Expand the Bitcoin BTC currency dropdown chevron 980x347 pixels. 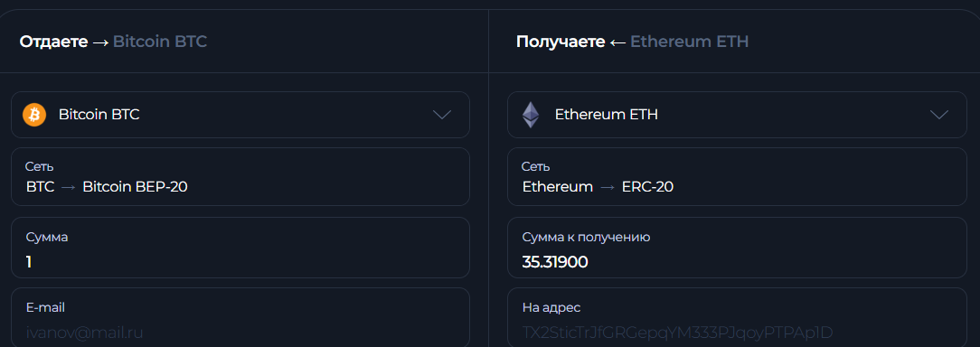click(x=442, y=115)
